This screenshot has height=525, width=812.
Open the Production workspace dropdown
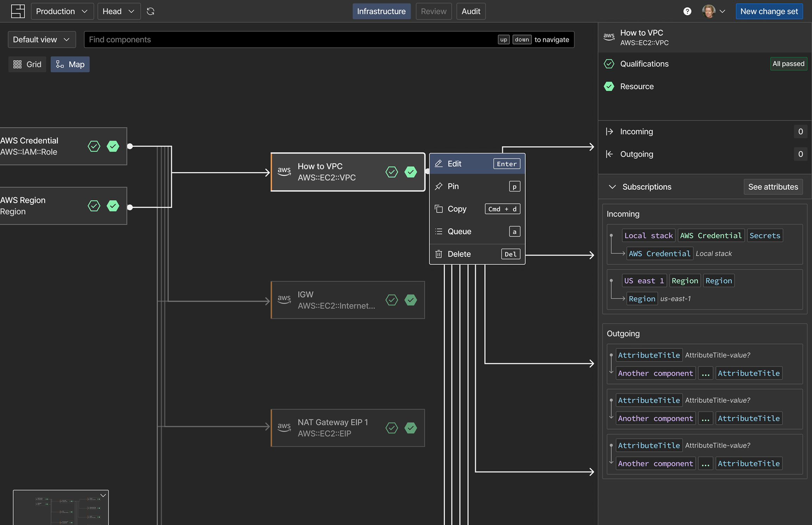tap(62, 11)
